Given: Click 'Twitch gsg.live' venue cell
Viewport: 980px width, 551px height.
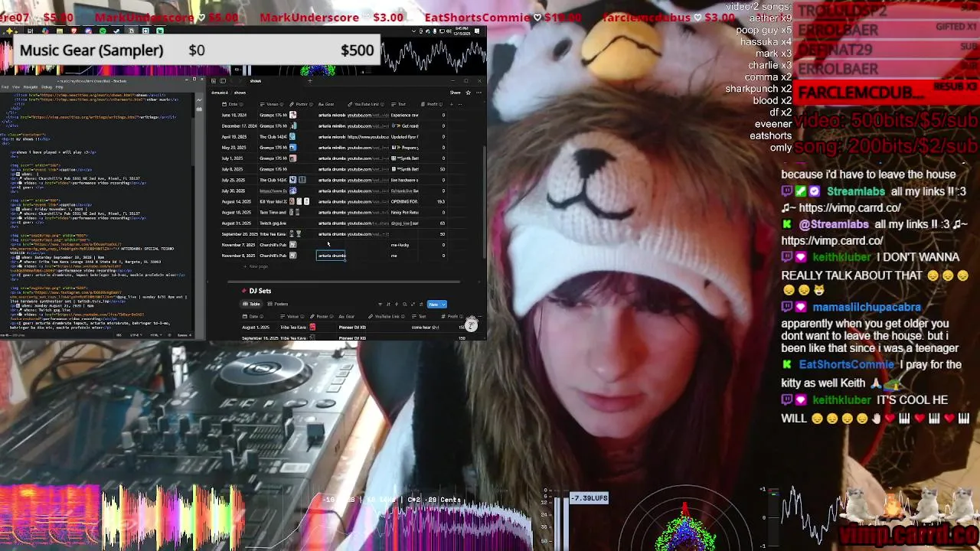Looking at the screenshot, I should pos(273,223).
